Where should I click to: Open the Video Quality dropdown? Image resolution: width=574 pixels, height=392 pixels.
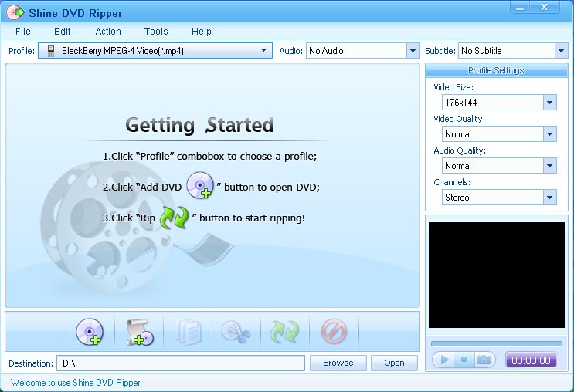pos(549,134)
